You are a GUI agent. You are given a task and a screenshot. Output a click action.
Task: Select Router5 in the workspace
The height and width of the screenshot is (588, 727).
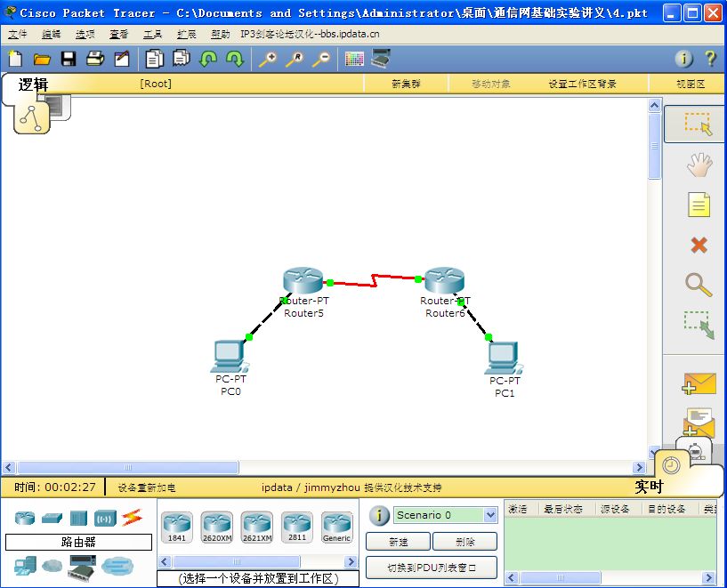(303, 280)
